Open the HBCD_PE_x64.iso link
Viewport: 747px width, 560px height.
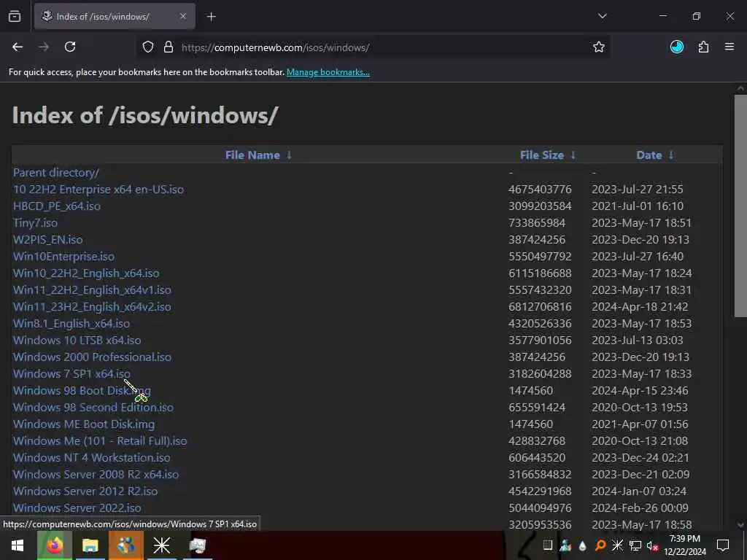point(57,206)
